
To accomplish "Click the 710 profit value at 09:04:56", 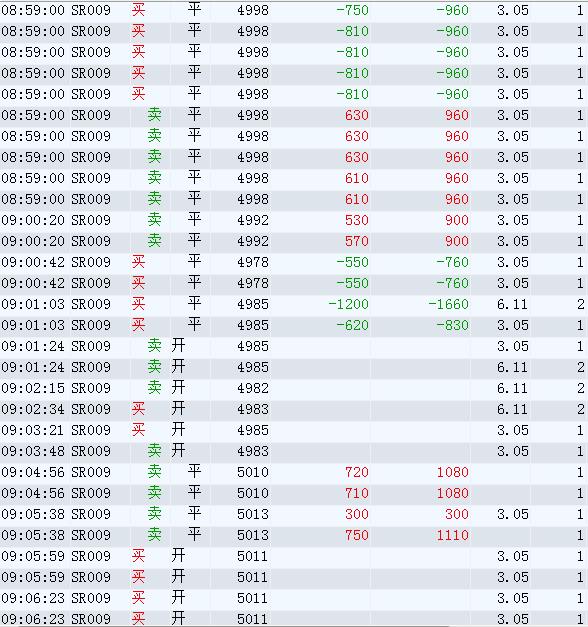I will (x=356, y=493).
